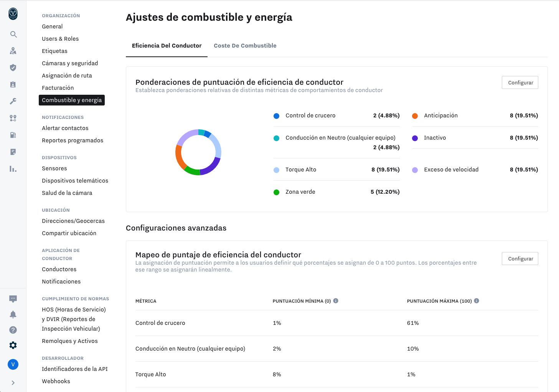Open the notifications bell icon
The image size is (559, 392).
point(13,315)
